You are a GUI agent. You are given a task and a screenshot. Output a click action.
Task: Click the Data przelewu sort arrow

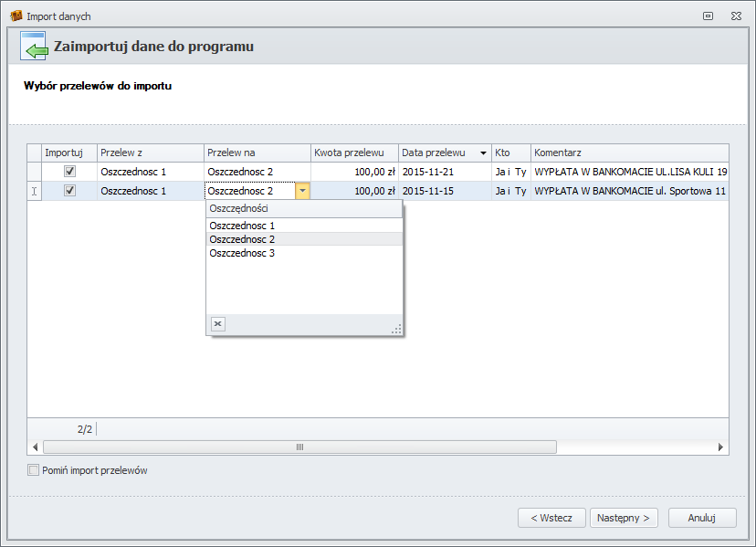tap(483, 153)
